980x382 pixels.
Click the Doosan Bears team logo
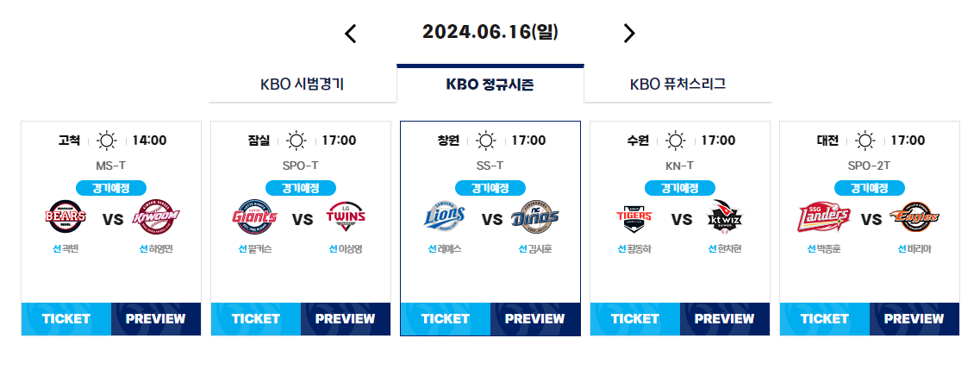pyautogui.click(x=65, y=217)
